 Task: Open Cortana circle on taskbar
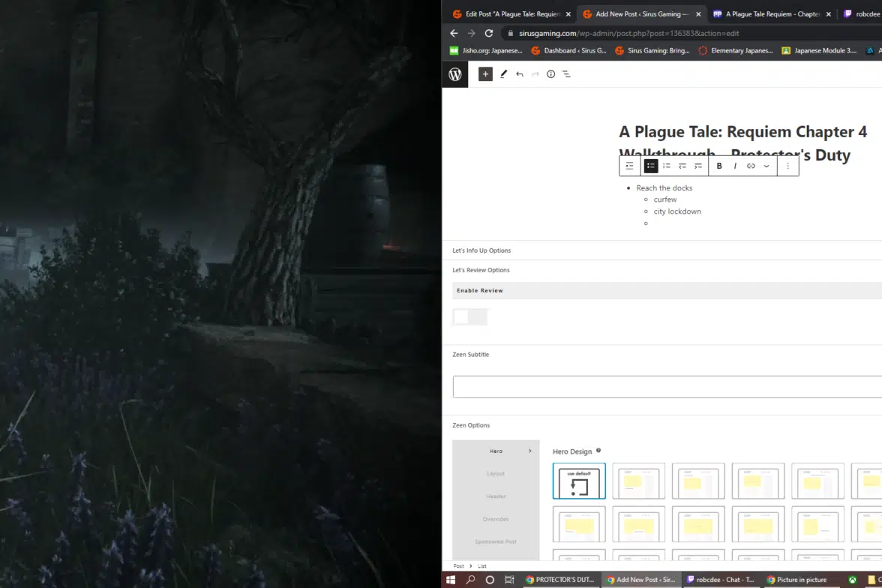(490, 580)
